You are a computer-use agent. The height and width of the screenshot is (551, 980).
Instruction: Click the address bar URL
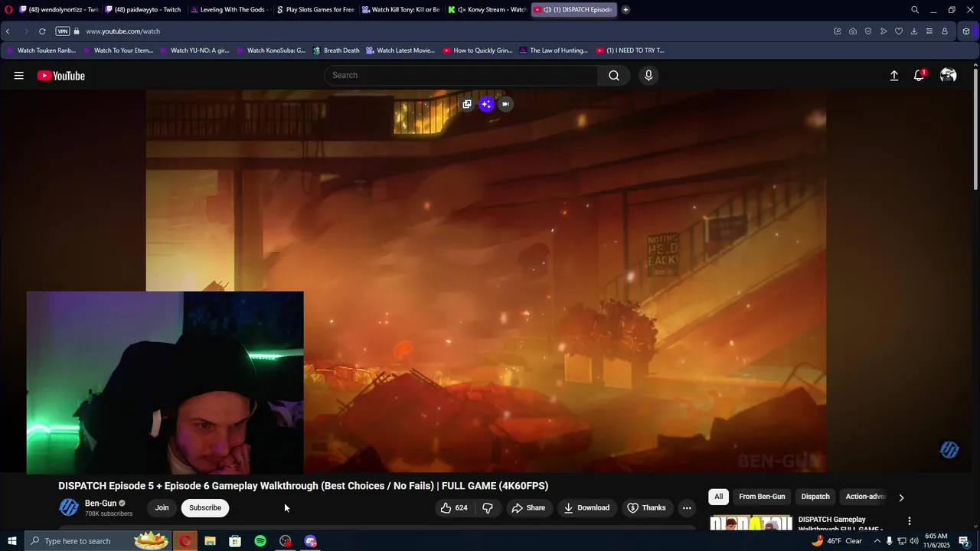pyautogui.click(x=122, y=31)
